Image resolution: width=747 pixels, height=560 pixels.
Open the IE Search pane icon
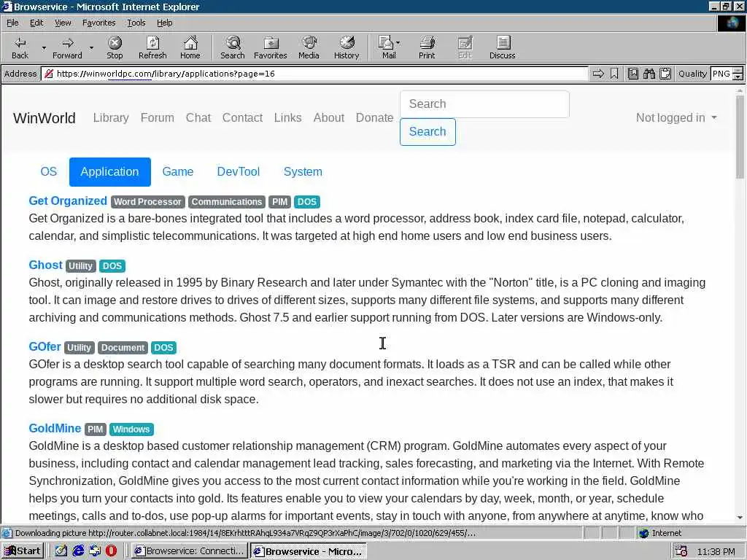tap(233, 47)
